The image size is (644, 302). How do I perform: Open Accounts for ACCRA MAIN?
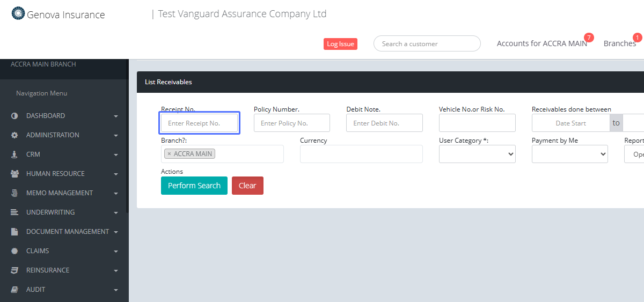pyautogui.click(x=541, y=43)
